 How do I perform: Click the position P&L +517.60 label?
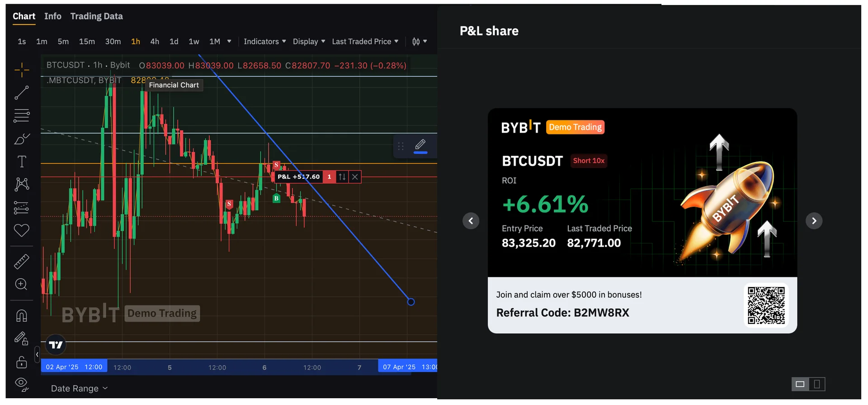point(299,177)
